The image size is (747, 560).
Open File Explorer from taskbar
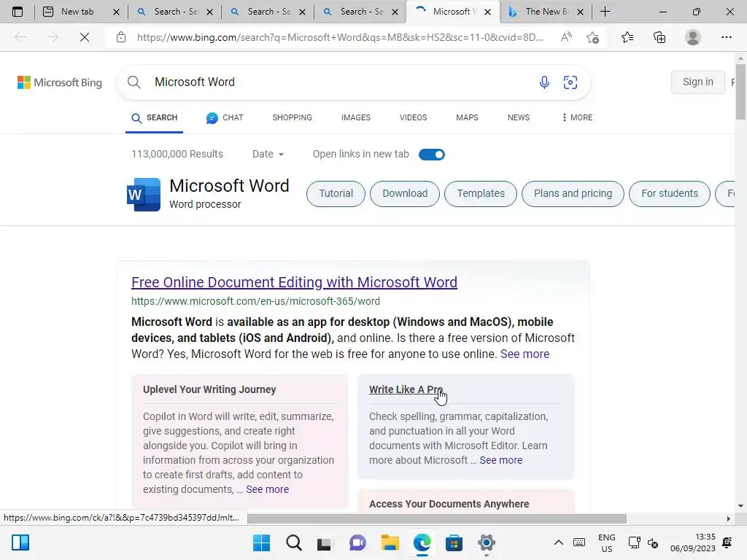(390, 542)
